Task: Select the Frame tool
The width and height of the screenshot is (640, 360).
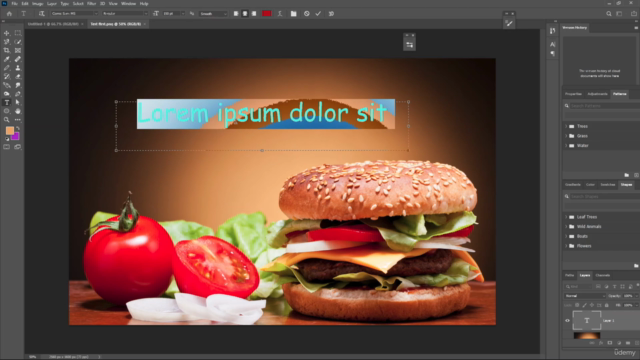Action: [x=18, y=50]
